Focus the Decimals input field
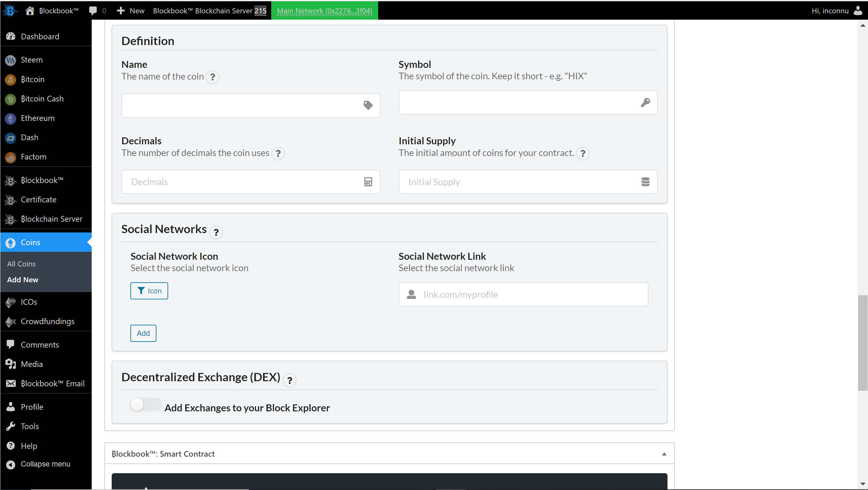The height and width of the screenshot is (490, 868). tap(250, 182)
